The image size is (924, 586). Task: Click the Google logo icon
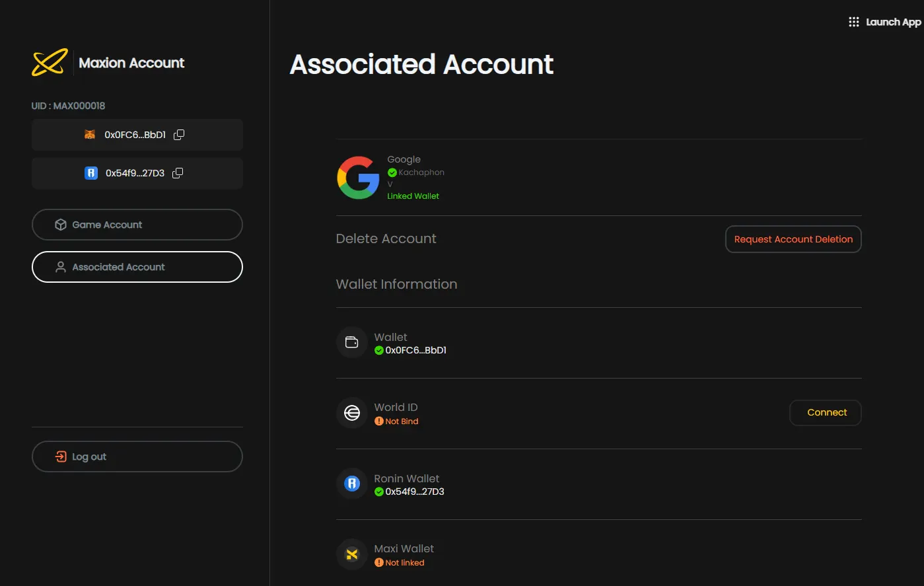358,178
